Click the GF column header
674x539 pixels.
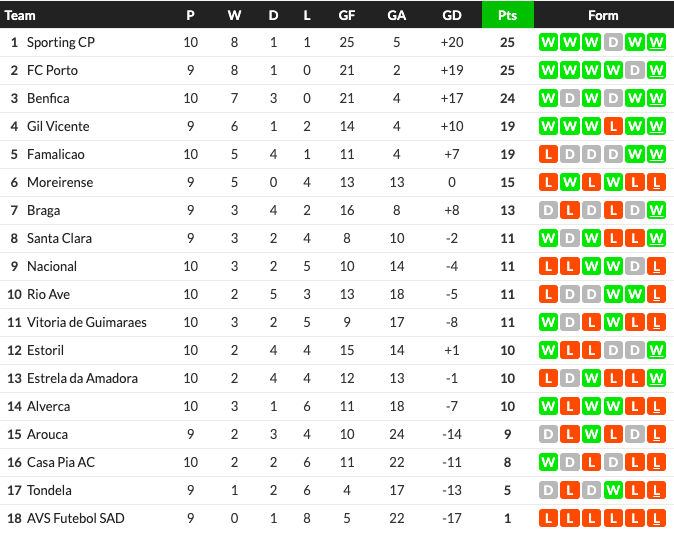point(347,15)
